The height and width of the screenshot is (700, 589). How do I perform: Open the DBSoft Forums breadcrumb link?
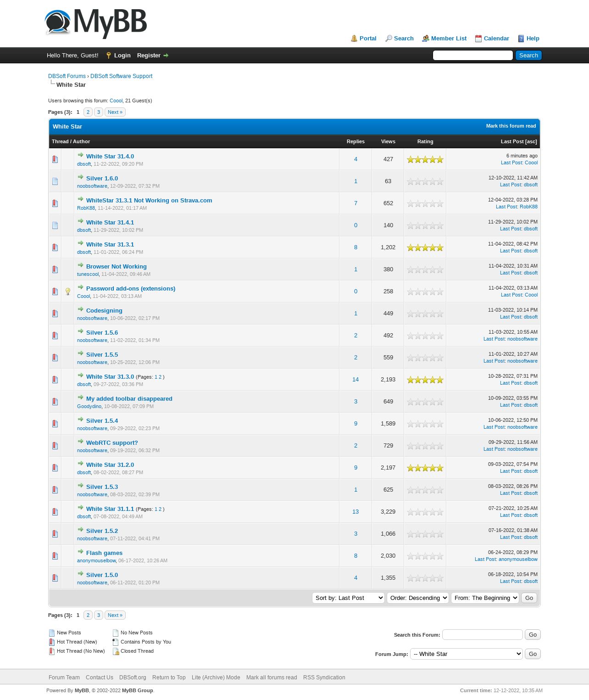coord(67,76)
